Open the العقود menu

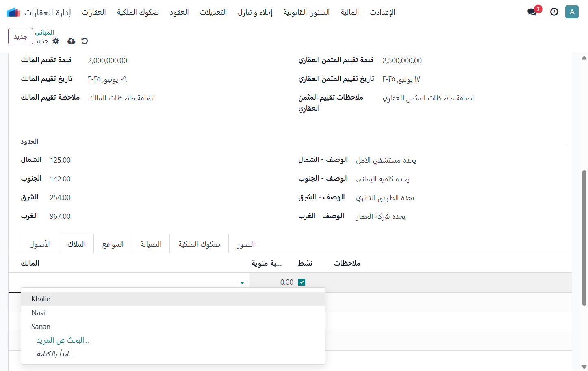click(179, 12)
